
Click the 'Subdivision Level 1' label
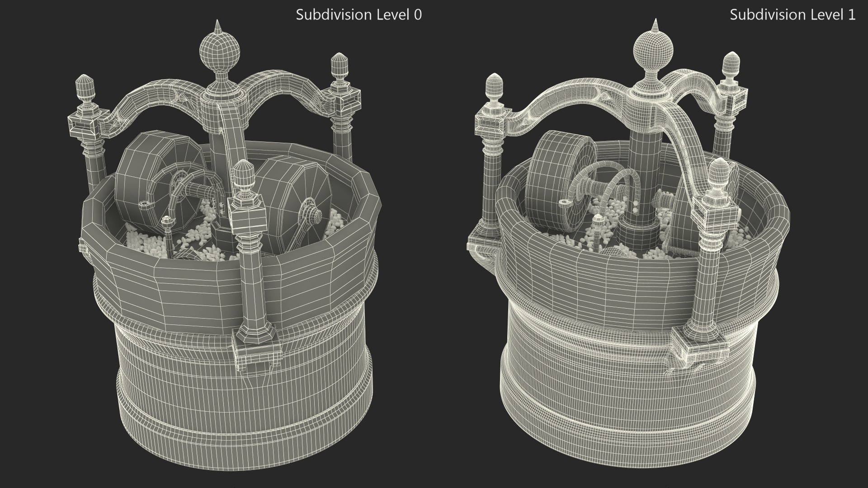coord(793,15)
